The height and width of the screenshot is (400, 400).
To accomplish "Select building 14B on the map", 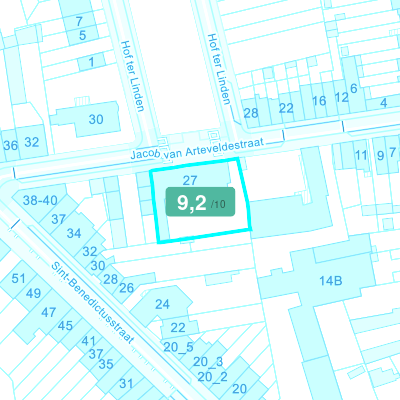I will click(330, 281).
